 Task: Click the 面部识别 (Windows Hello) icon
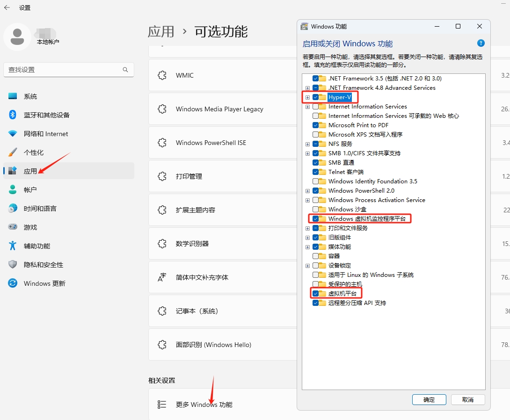(162, 345)
